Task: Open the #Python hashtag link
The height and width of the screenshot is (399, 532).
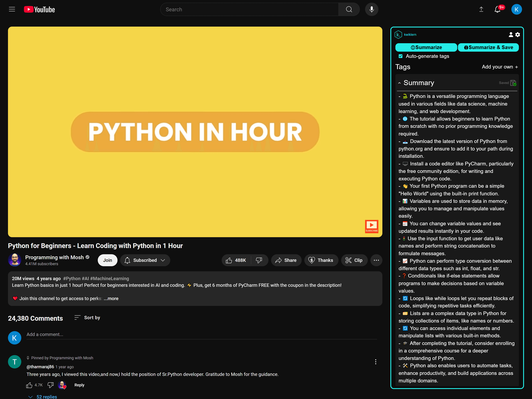Action: (72, 278)
